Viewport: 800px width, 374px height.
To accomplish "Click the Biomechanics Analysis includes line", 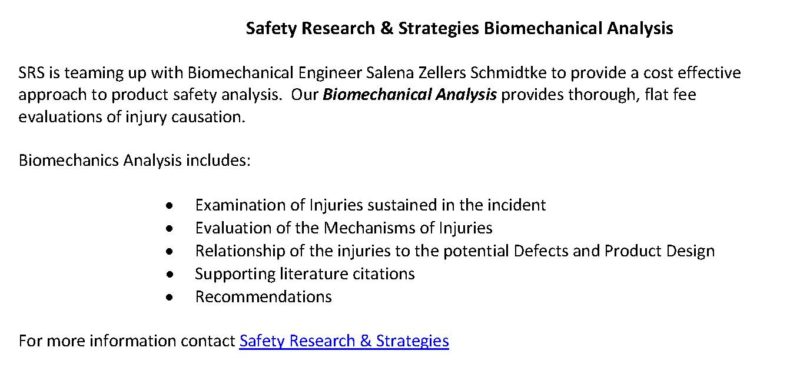I will click(135, 161).
